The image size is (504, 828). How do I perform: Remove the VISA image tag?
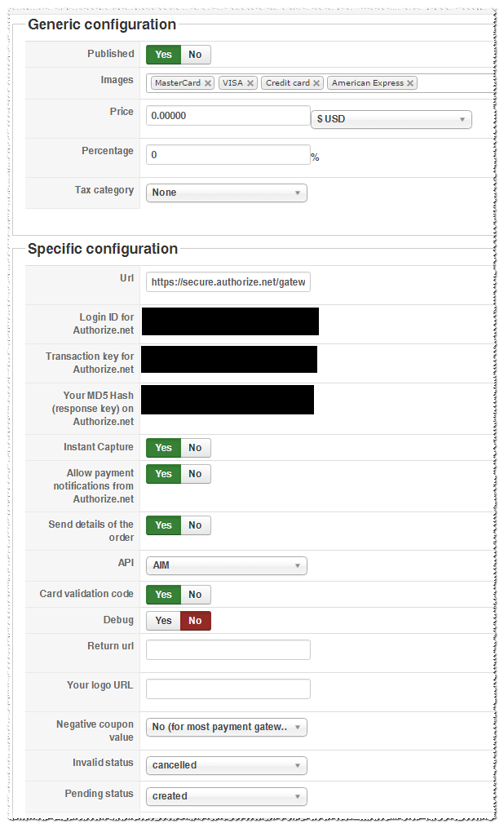click(250, 83)
